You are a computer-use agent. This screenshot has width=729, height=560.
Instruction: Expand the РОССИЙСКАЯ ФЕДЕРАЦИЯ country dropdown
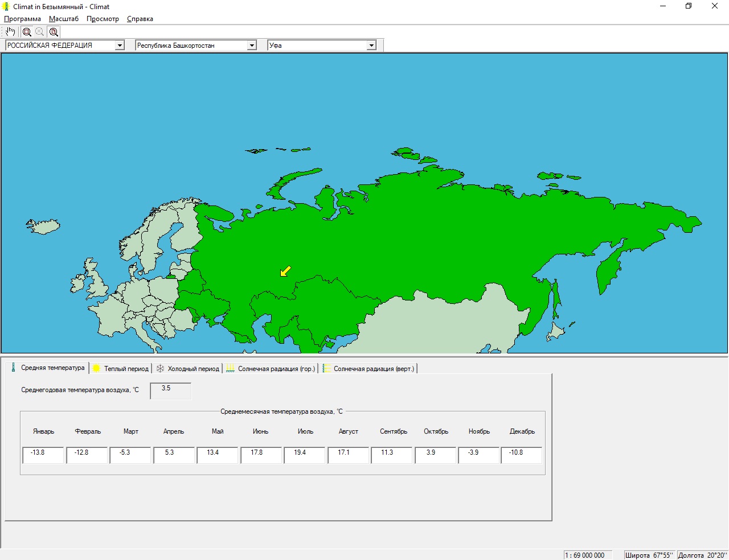click(x=120, y=46)
